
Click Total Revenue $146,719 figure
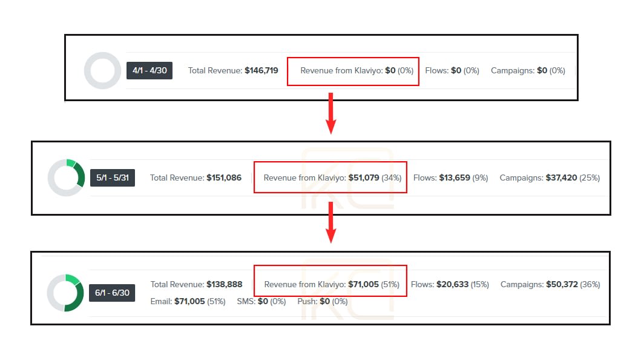coord(233,70)
